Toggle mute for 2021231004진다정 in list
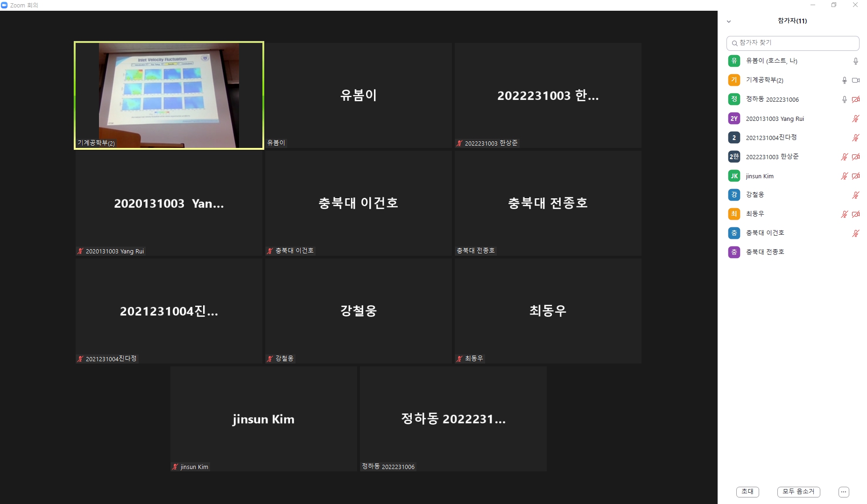 point(855,138)
